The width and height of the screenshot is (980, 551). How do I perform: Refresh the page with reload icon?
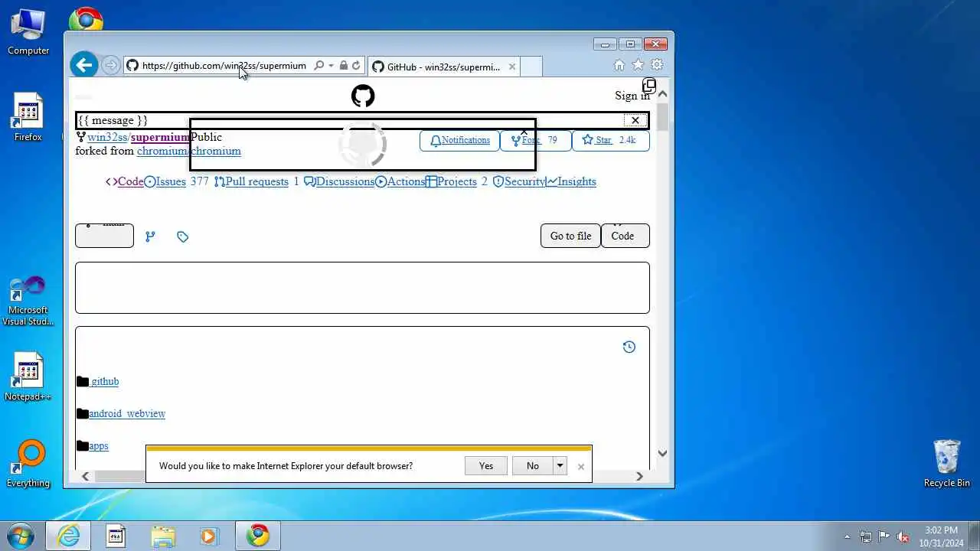point(356,66)
